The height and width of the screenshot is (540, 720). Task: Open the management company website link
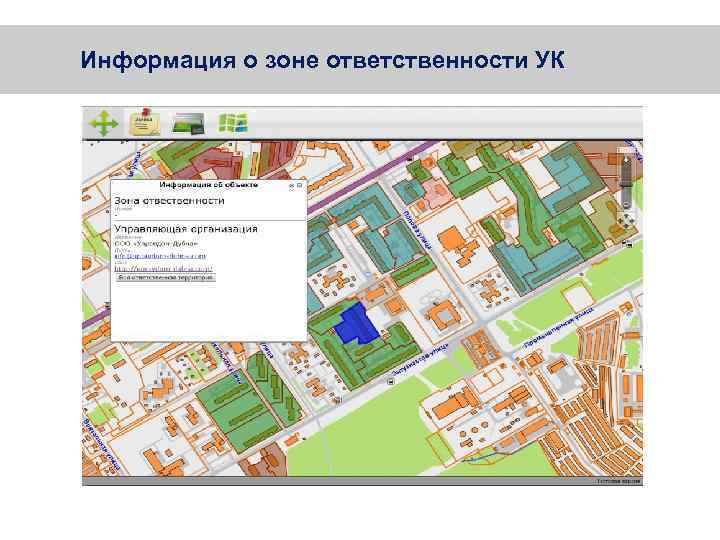click(x=163, y=268)
